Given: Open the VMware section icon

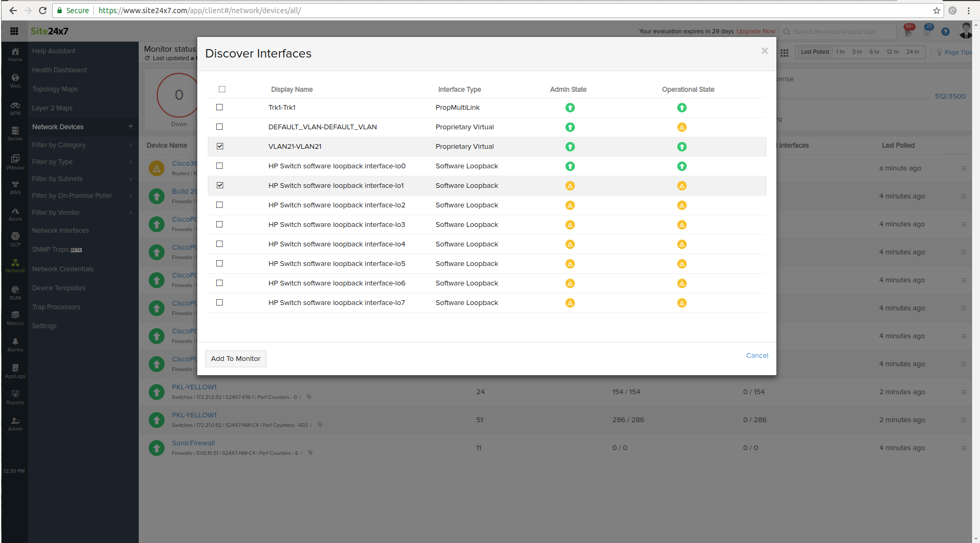Looking at the screenshot, I should click(x=15, y=162).
